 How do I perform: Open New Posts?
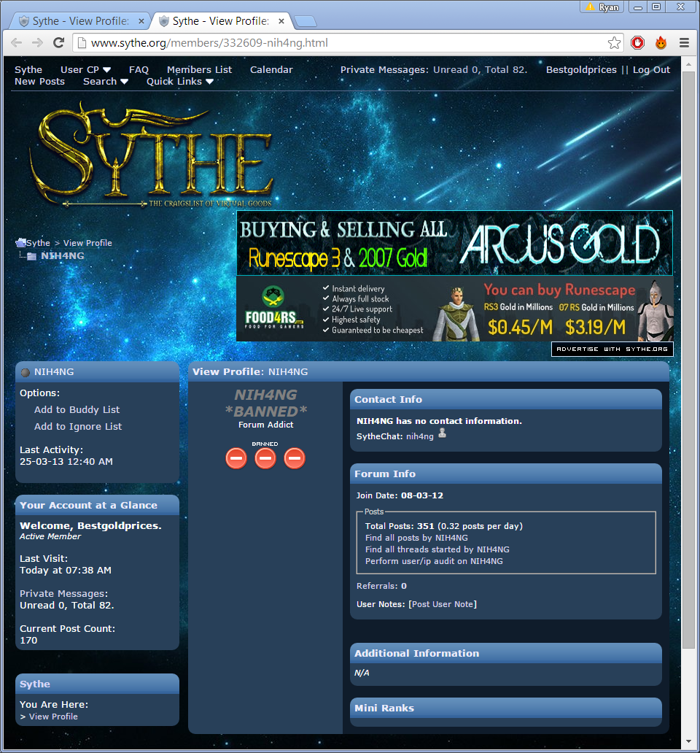39,82
